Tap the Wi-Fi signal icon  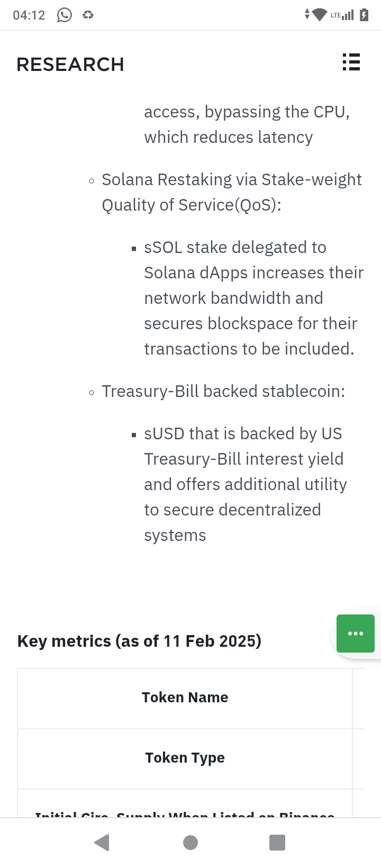[x=320, y=15]
